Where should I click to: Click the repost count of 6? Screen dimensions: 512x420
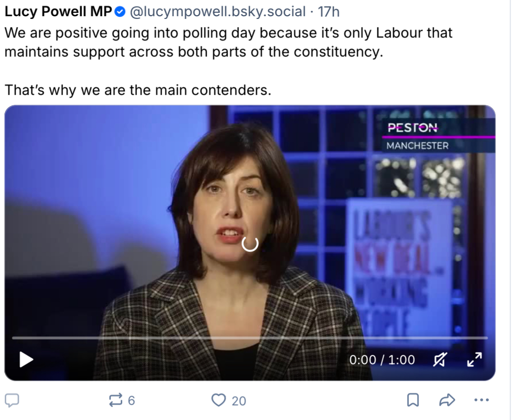[131, 401]
